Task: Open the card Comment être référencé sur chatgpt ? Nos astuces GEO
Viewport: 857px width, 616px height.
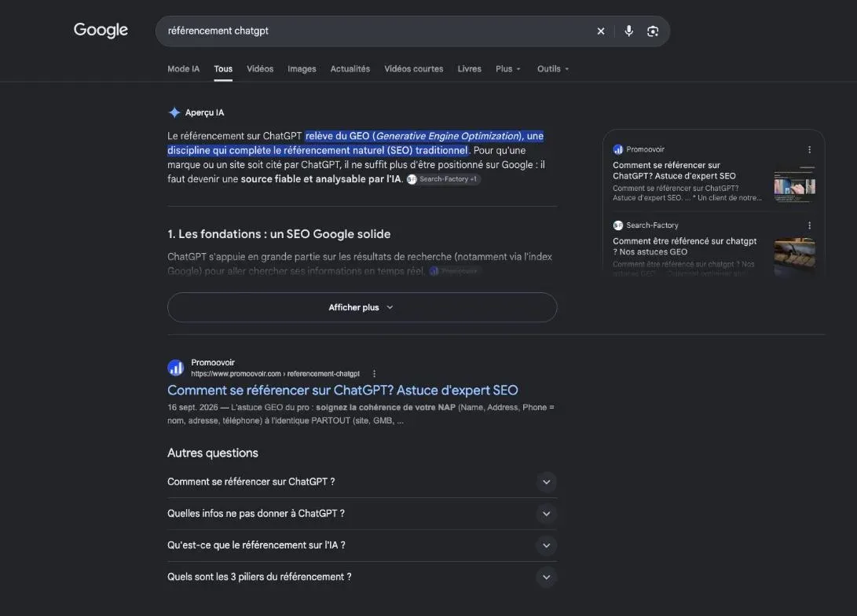Action: 684,247
